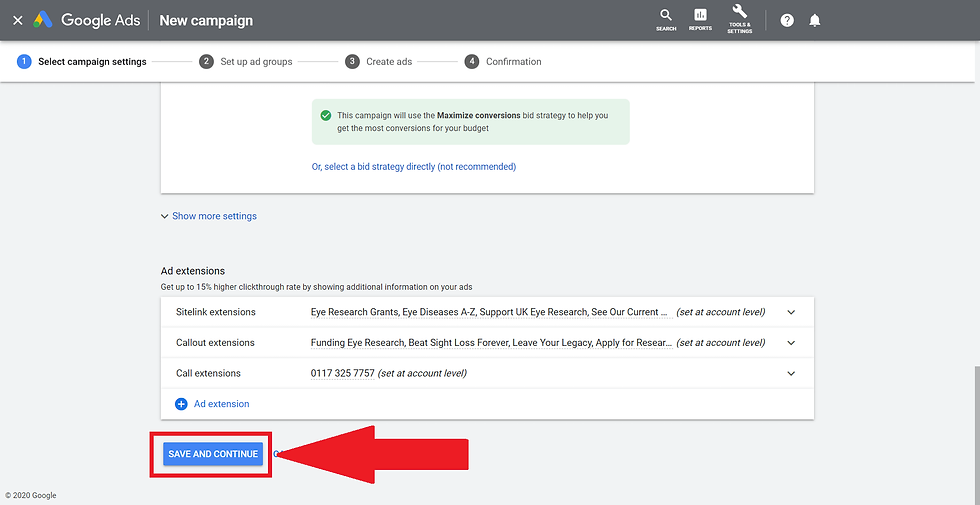Expand Show more settings
980x505 pixels.
pos(208,216)
